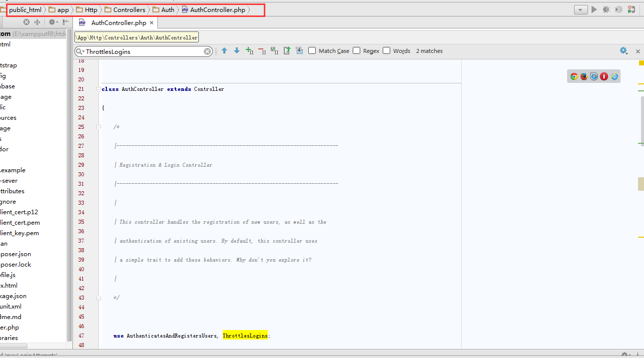This screenshot has width=644, height=358.
Task: Open preview in Opera browser icon
Action: coord(604,76)
